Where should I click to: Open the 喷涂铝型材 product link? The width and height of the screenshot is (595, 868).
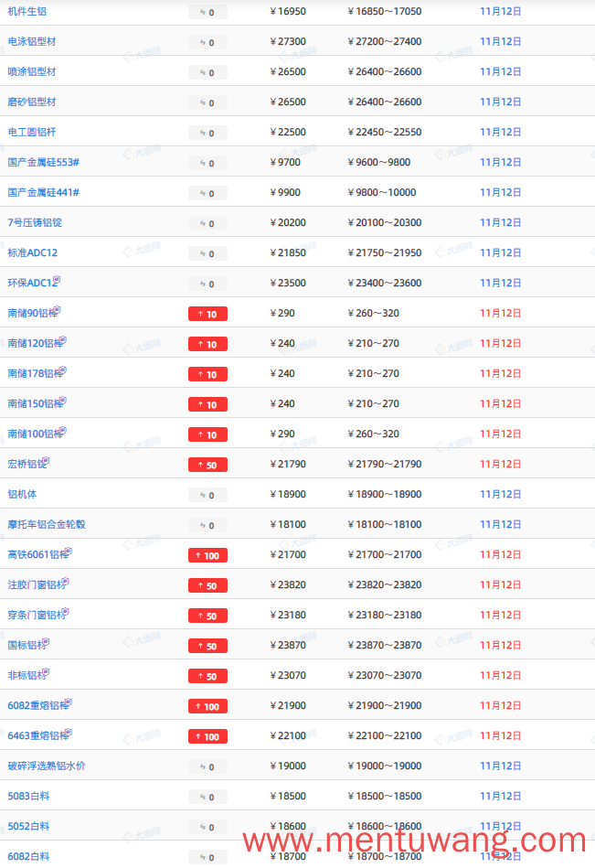(31, 71)
